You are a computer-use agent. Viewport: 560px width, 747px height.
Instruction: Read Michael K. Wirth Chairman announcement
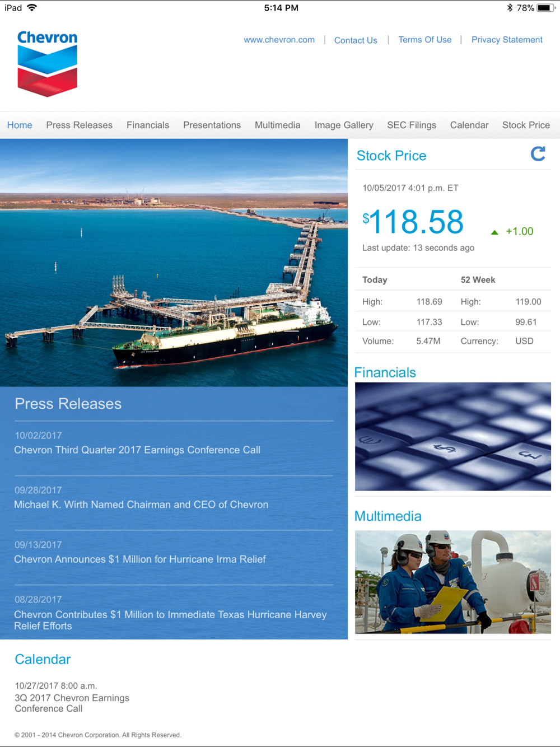tap(141, 505)
